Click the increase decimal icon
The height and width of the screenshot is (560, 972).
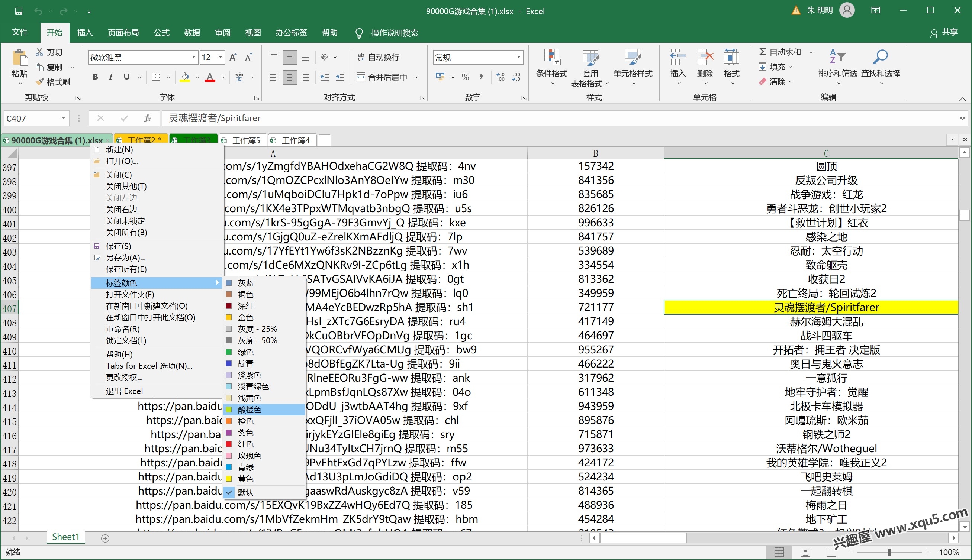point(501,77)
